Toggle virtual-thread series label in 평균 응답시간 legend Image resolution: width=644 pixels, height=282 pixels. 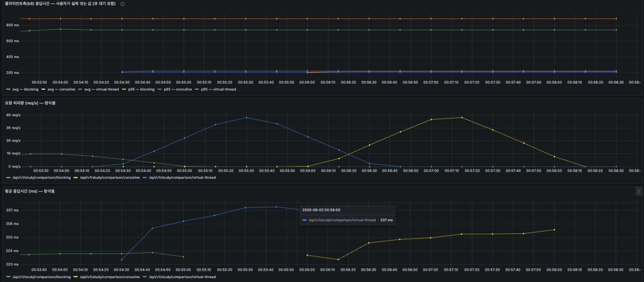(x=183, y=277)
